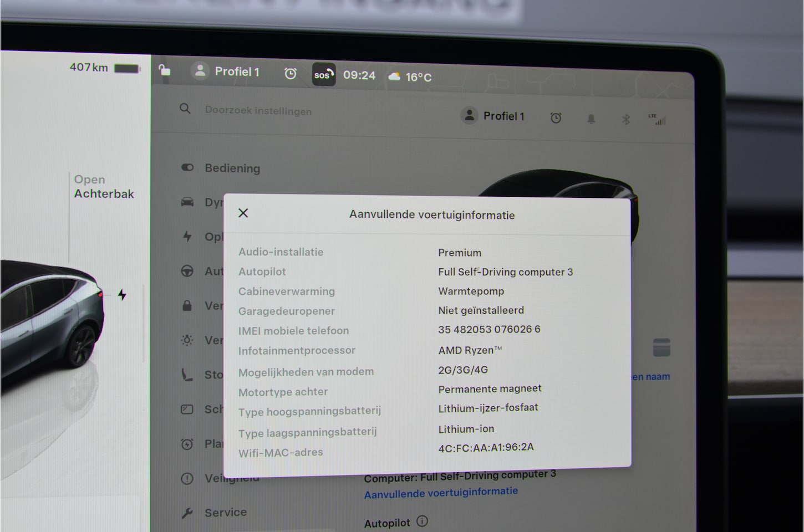Tap the battery range 407 km indicator

tap(104, 68)
